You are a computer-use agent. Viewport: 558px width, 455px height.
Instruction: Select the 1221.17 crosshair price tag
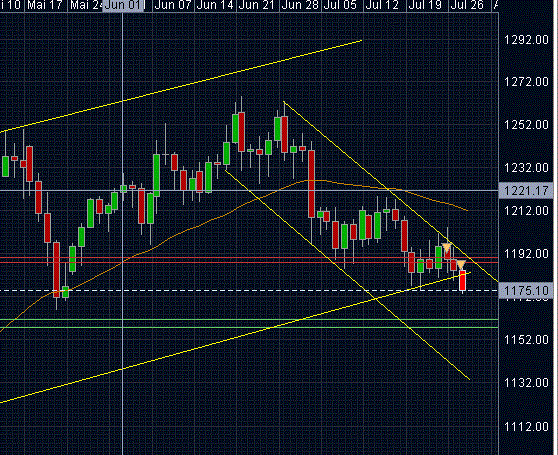526,191
